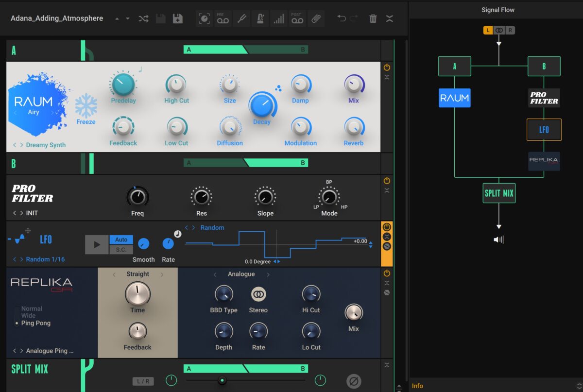The image size is (583, 392).
Task: Click the Split Mix L / R button
Action: tap(143, 381)
